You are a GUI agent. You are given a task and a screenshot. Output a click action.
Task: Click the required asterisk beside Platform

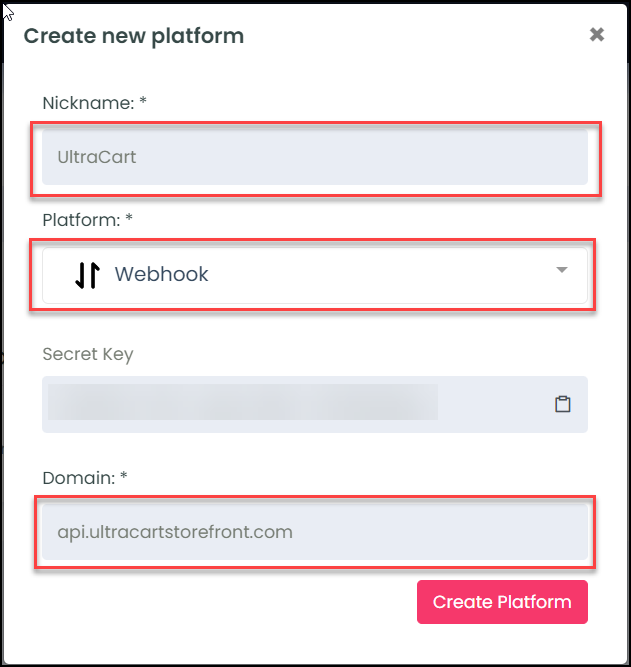[129, 218]
